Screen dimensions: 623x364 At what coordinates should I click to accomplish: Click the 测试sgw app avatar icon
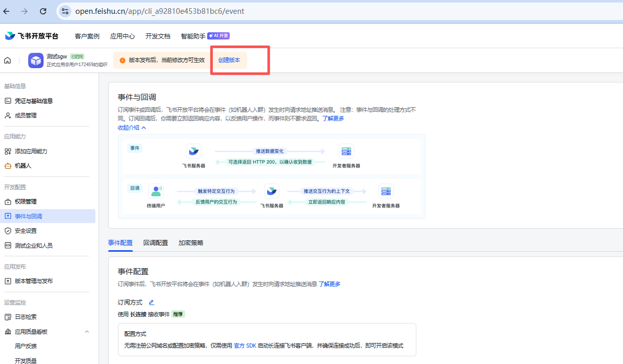(x=35, y=60)
